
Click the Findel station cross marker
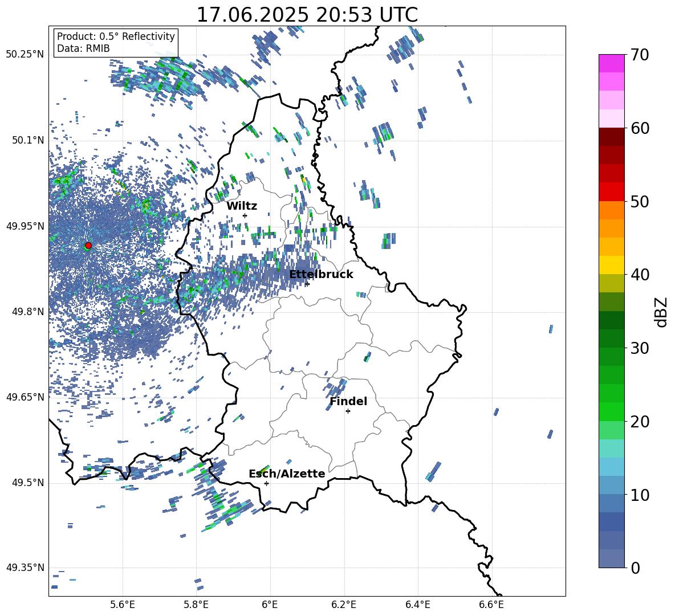[x=348, y=411]
